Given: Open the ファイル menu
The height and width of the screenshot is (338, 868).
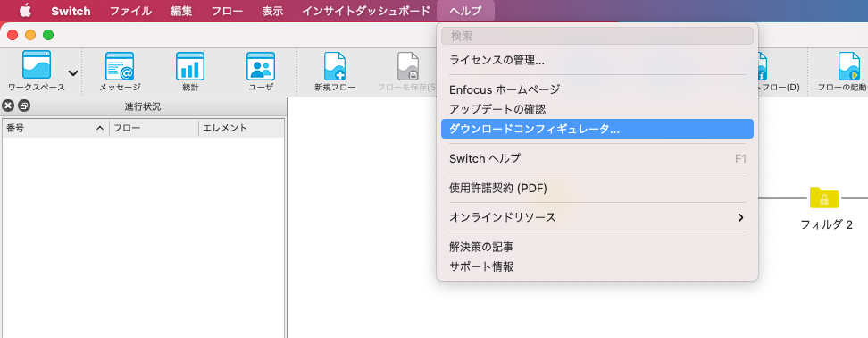Looking at the screenshot, I should coord(130,11).
